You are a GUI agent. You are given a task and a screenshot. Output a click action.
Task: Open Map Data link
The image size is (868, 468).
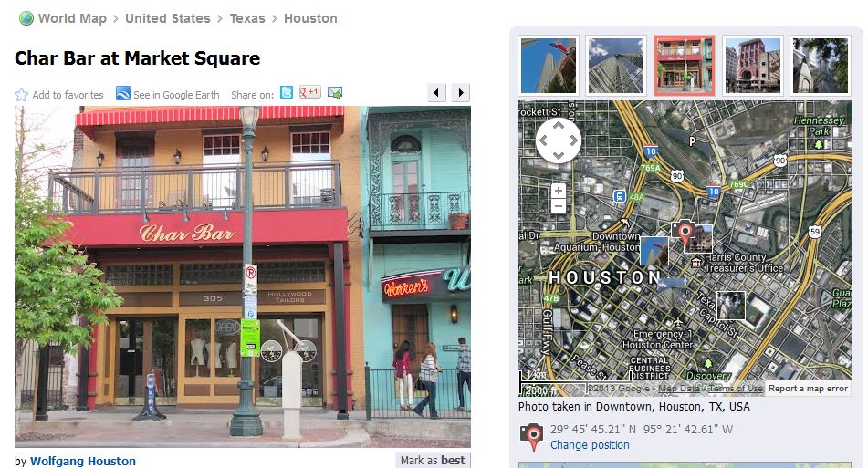679,389
